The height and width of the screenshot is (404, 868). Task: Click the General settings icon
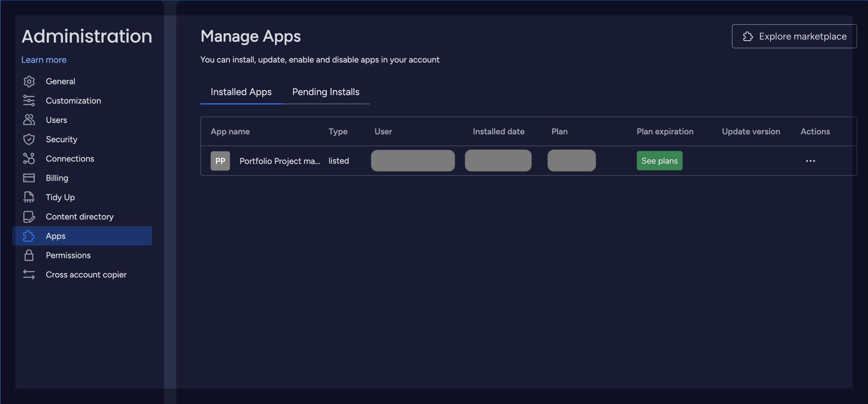click(x=28, y=82)
